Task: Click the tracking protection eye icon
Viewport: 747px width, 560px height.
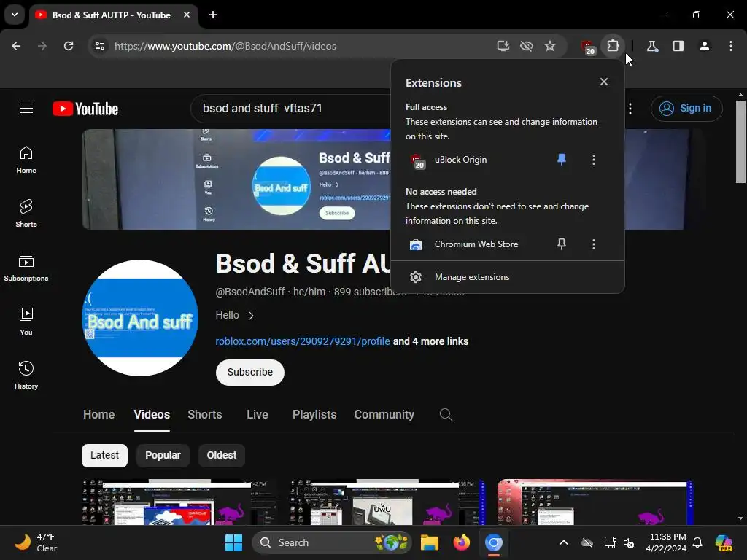Action: pyautogui.click(x=527, y=46)
